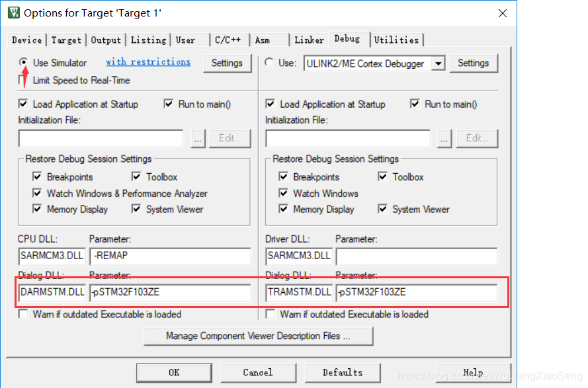This screenshot has width=588, height=388.
Task: Click simulator -pSTM32F103ZE parameter field
Action: click(x=170, y=292)
